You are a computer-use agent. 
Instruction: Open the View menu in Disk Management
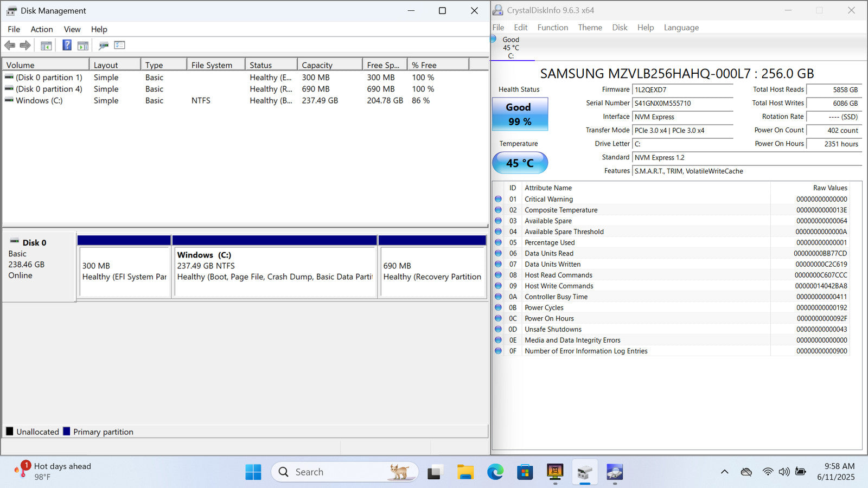pyautogui.click(x=72, y=29)
